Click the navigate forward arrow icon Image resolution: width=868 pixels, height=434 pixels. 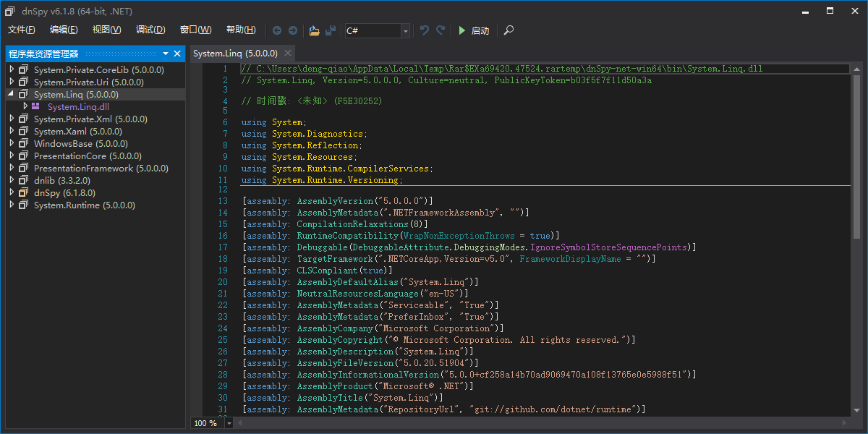pyautogui.click(x=293, y=30)
